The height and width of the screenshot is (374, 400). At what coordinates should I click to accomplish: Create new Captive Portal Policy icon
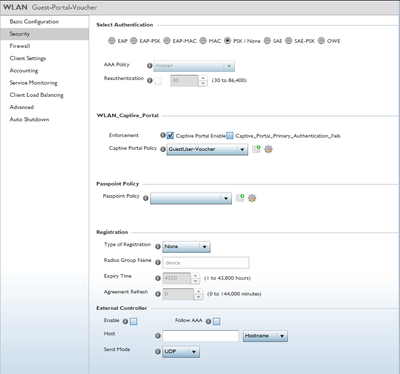pos(256,149)
